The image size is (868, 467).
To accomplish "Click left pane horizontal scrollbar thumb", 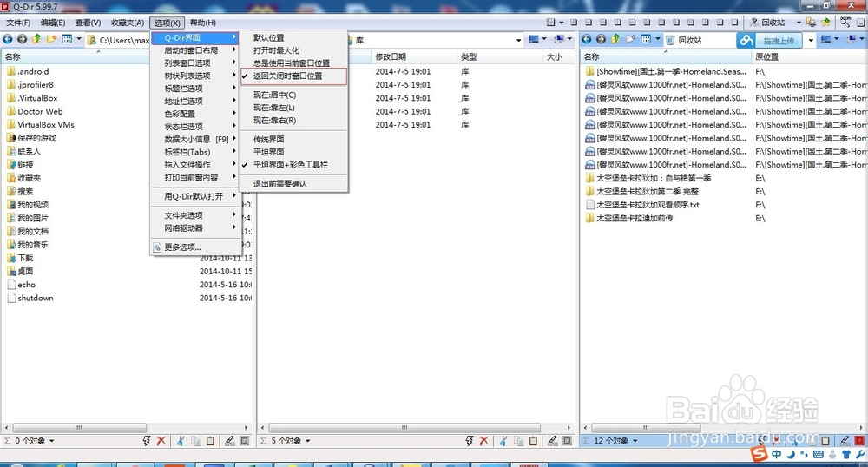I will (x=80, y=428).
